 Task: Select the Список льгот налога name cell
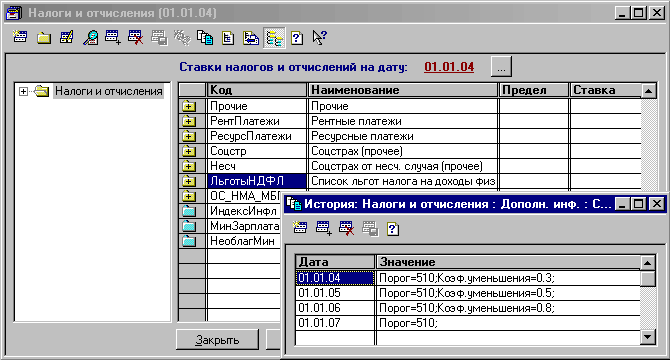(x=403, y=181)
